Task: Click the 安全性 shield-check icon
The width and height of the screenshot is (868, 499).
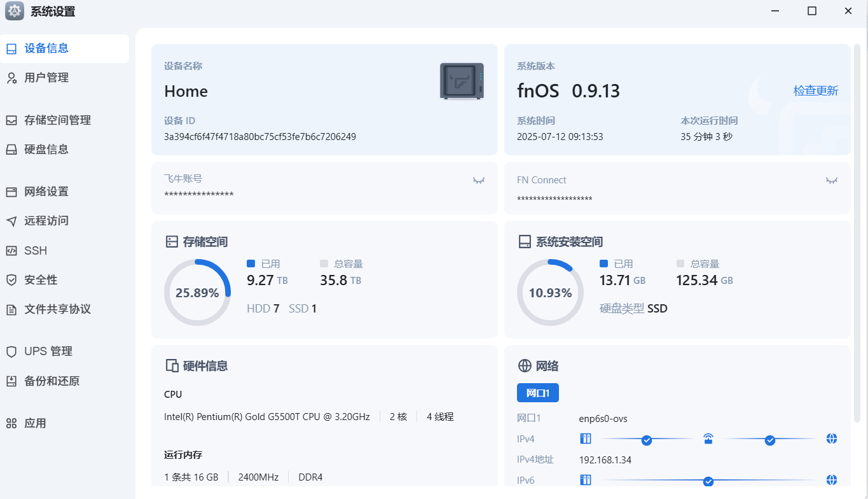Action: click(11, 280)
